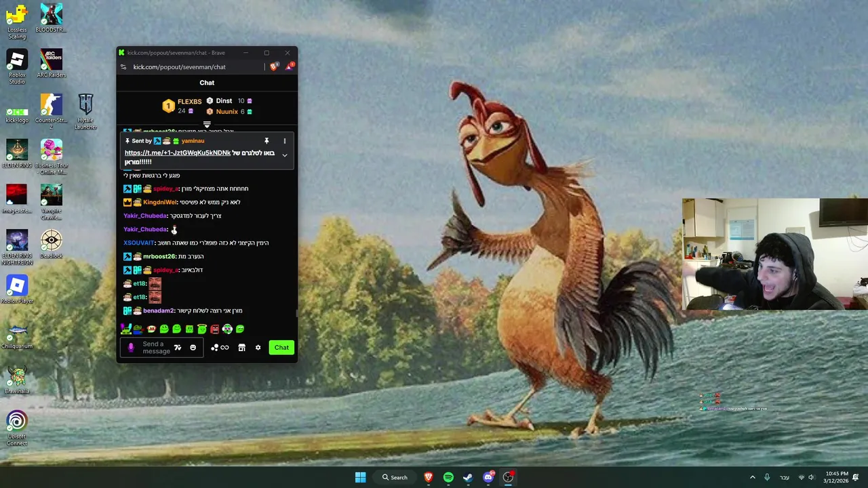Image resolution: width=868 pixels, height=488 pixels.
Task: Click chat username mrboost26
Action: coord(159,256)
